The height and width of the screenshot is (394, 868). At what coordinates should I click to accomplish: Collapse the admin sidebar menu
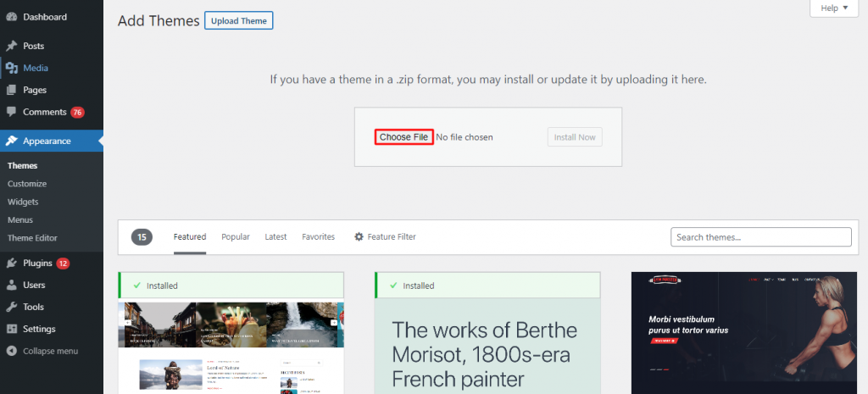coord(52,352)
